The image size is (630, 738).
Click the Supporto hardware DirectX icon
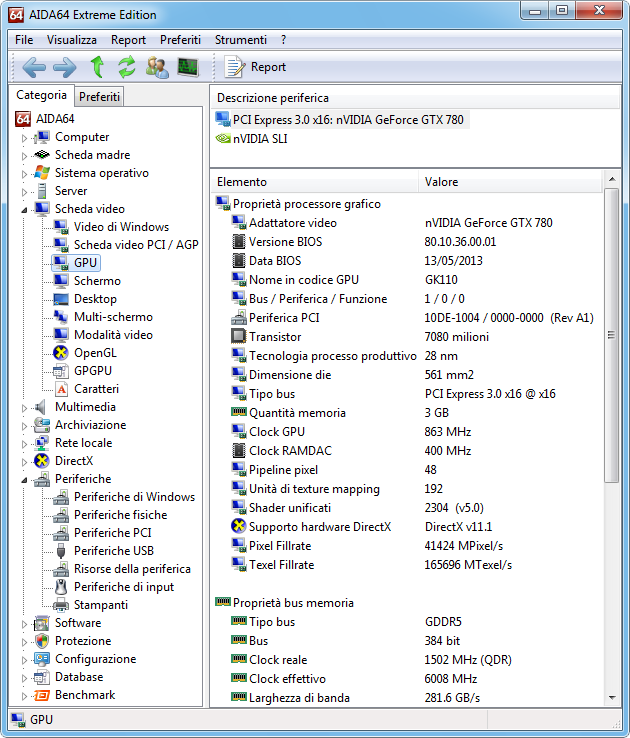[239, 526]
